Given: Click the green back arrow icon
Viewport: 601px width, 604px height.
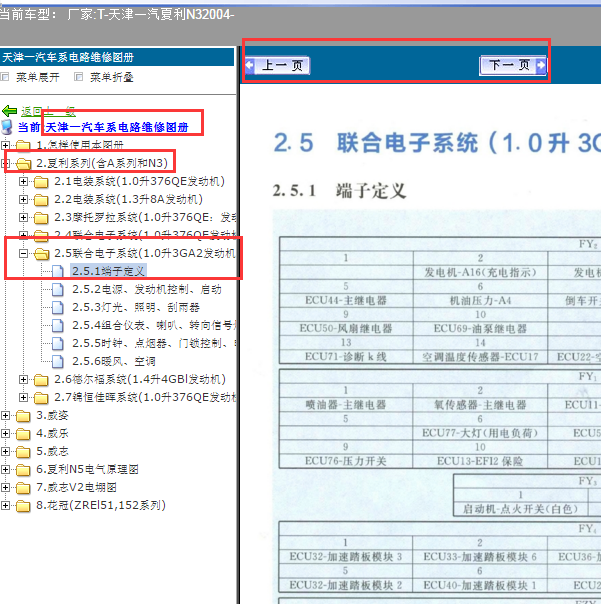Looking at the screenshot, I should click(x=10, y=111).
